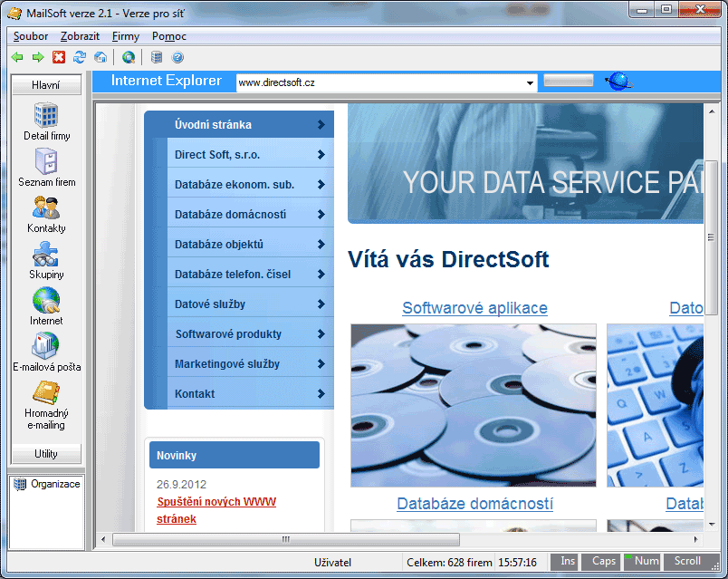This screenshot has width=728, height=579.
Task: Follow the Softwarové aplikace link
Action: click(474, 308)
